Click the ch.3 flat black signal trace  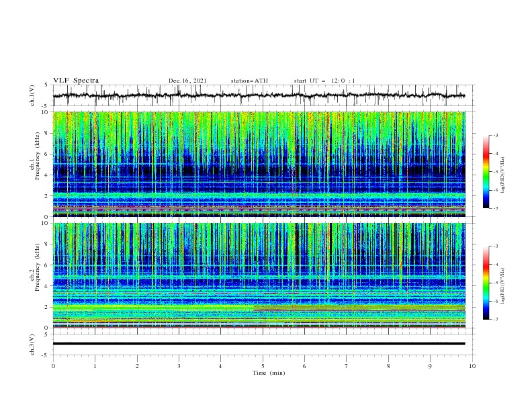(259, 344)
